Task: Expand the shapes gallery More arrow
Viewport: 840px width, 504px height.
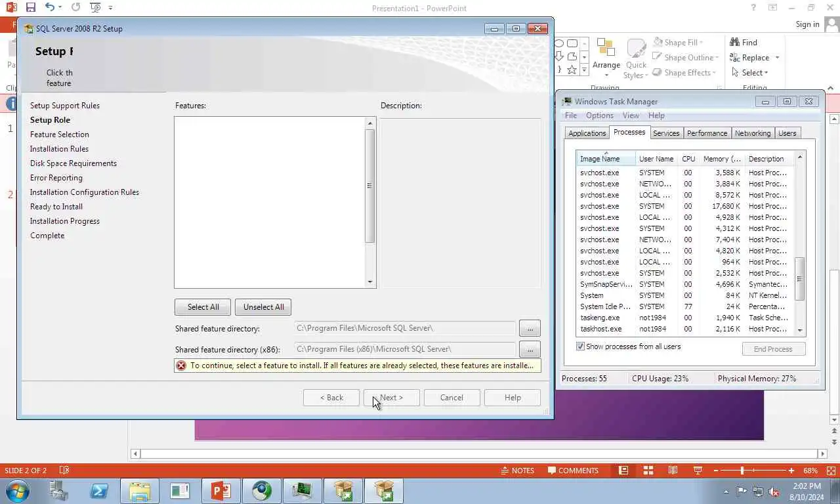Action: coord(584,70)
